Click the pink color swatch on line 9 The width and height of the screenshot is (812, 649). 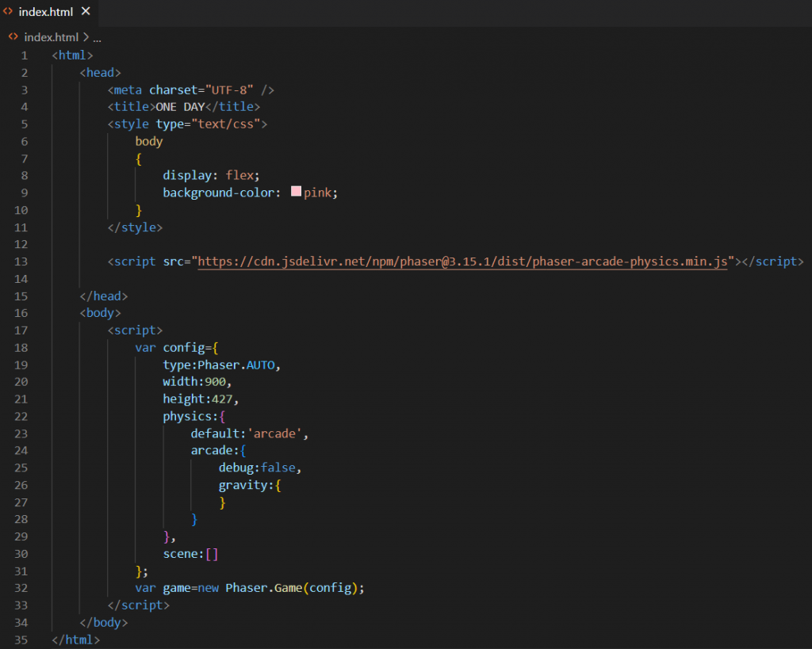[x=297, y=192]
